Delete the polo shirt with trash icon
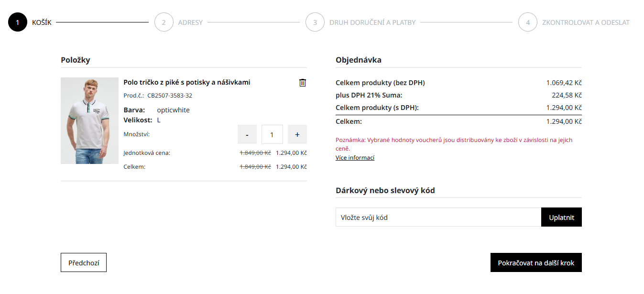Screen dimensions: 644x294 302,83
